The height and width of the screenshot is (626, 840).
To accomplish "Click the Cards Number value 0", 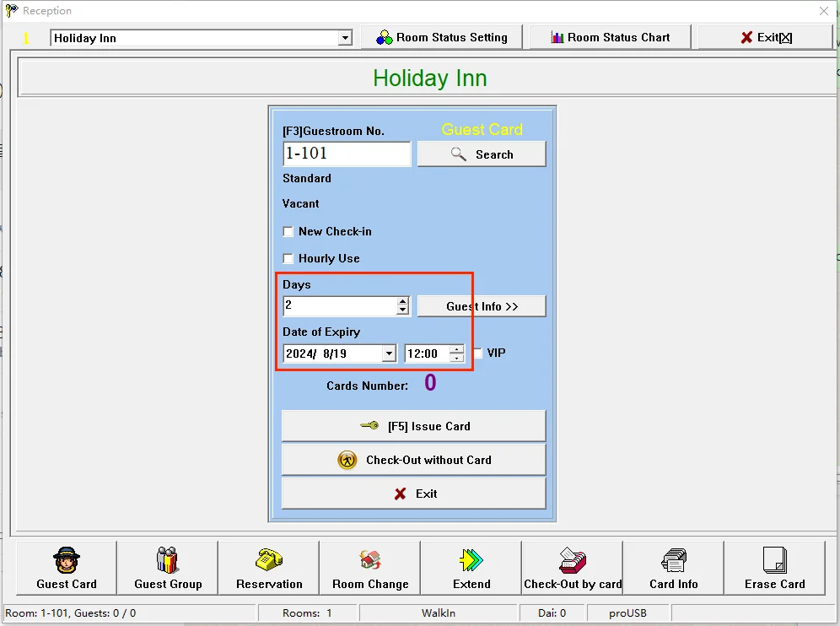I will point(430,383).
